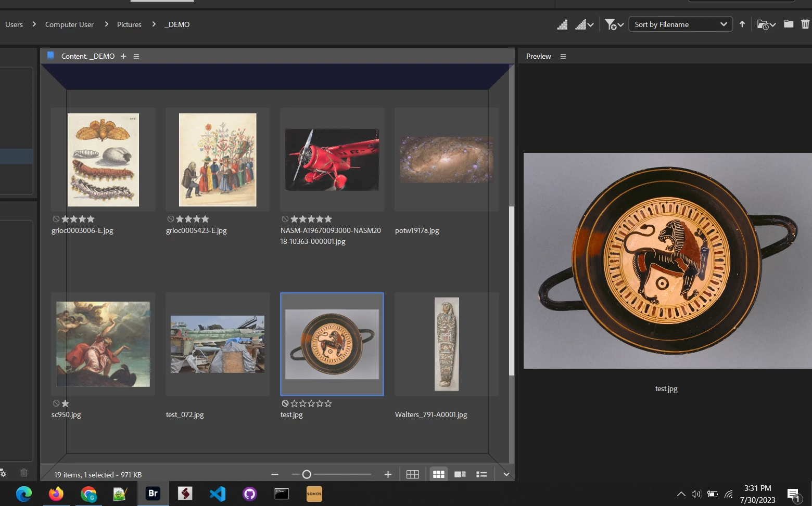
Task: Click the volume icon in system tray
Action: click(696, 494)
